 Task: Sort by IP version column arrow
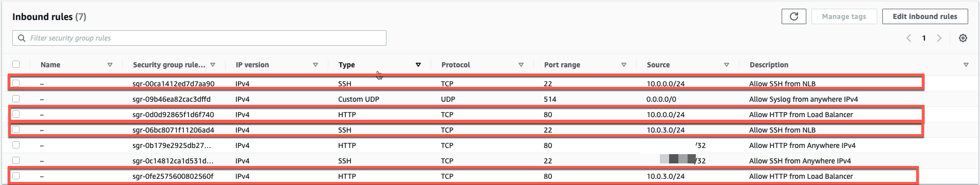(315, 65)
